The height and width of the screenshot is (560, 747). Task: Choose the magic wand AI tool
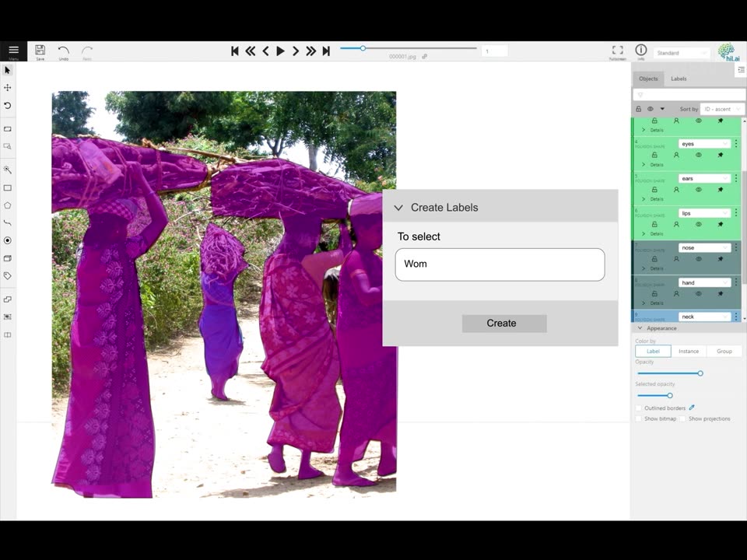[x=7, y=170]
